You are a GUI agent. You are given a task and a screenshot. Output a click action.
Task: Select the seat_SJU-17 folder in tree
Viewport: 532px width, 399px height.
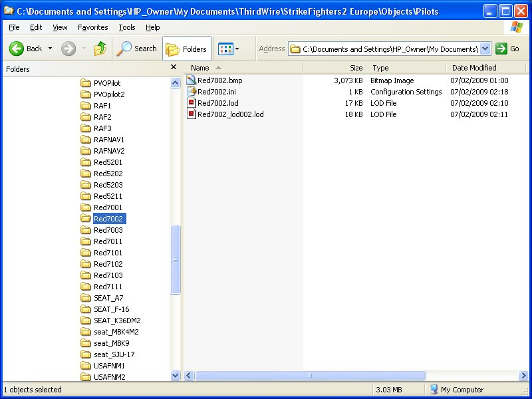pos(114,354)
